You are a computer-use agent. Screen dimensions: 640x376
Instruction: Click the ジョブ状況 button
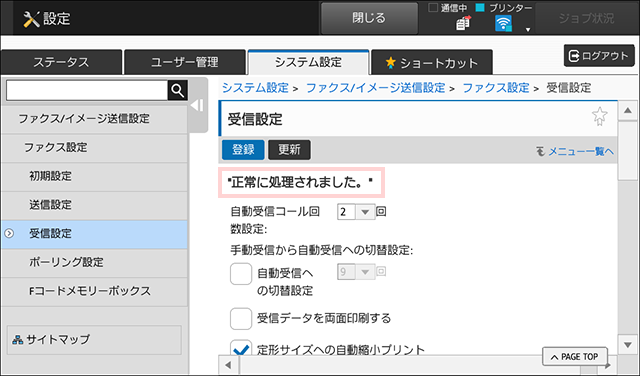(586, 18)
